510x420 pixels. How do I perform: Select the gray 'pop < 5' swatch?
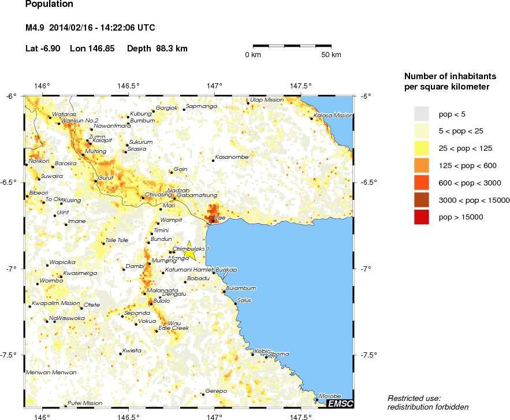point(423,113)
